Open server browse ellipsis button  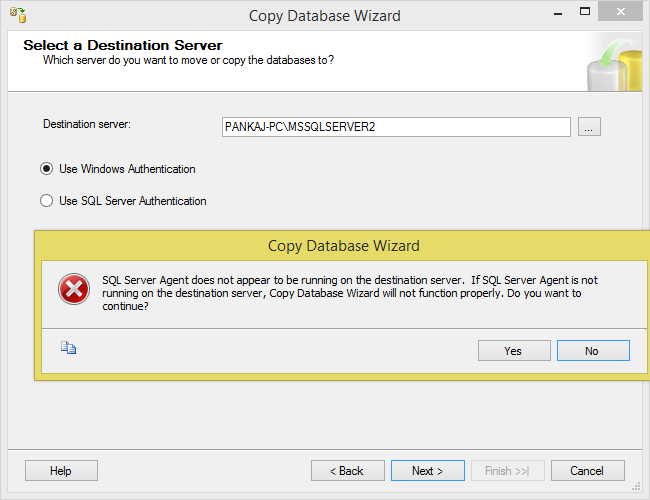pyautogui.click(x=589, y=127)
